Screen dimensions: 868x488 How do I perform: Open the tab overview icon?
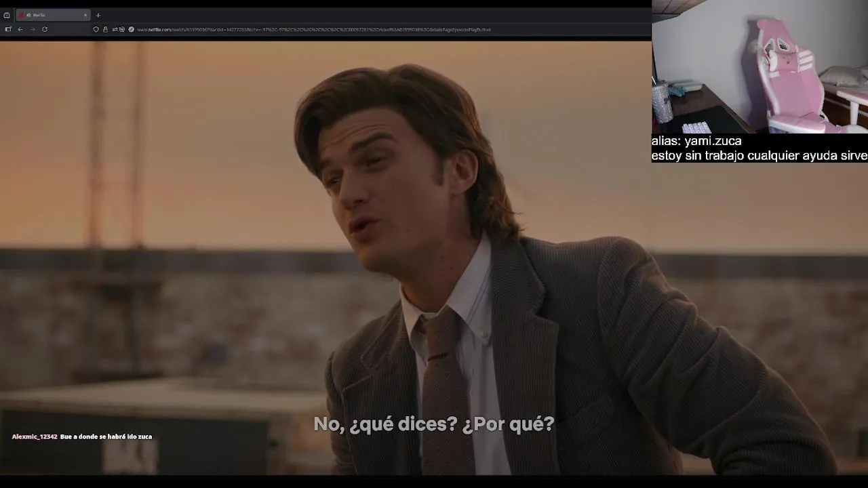click(x=7, y=15)
